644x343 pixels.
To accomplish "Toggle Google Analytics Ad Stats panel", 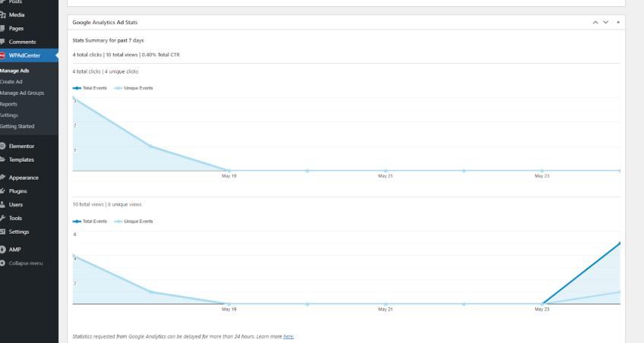I will [x=618, y=23].
